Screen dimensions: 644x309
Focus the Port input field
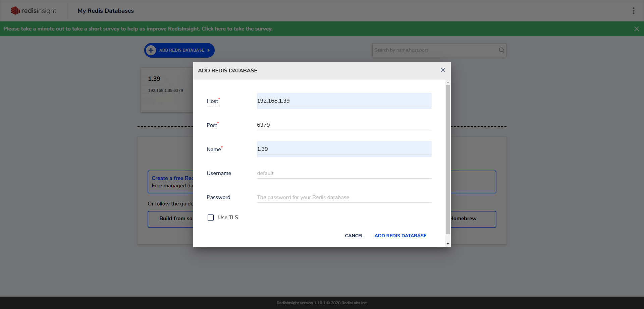[344, 125]
